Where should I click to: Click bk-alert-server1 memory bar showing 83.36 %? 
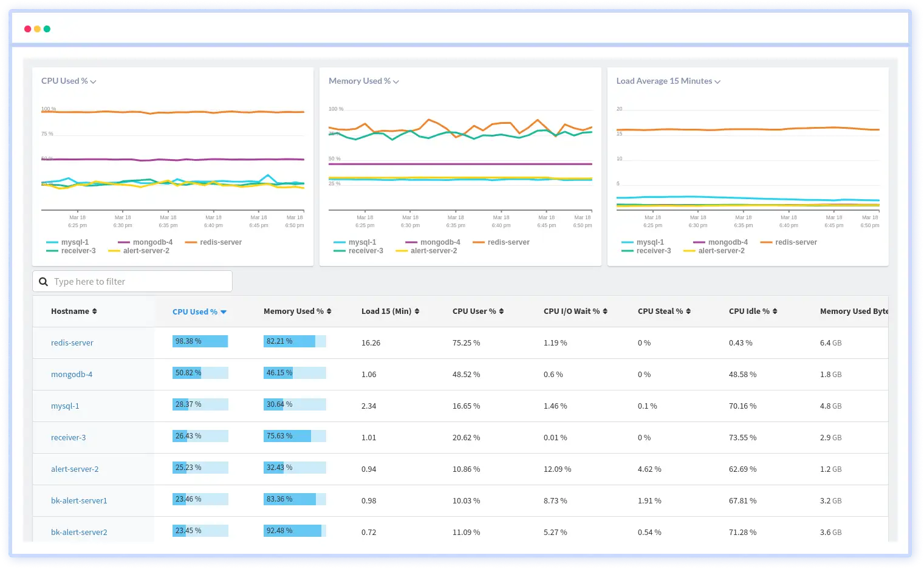click(x=295, y=499)
